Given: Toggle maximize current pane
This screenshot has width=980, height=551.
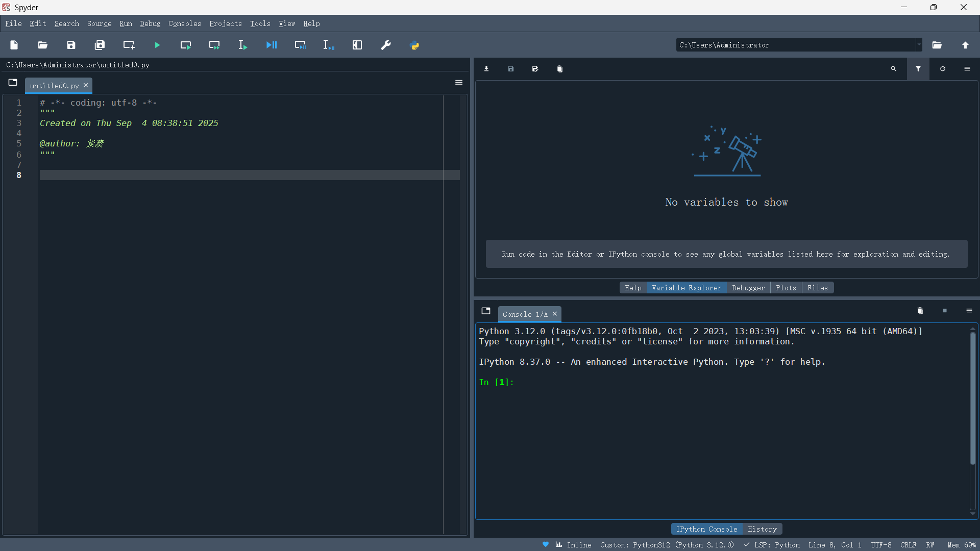Looking at the screenshot, I should pos(357,45).
